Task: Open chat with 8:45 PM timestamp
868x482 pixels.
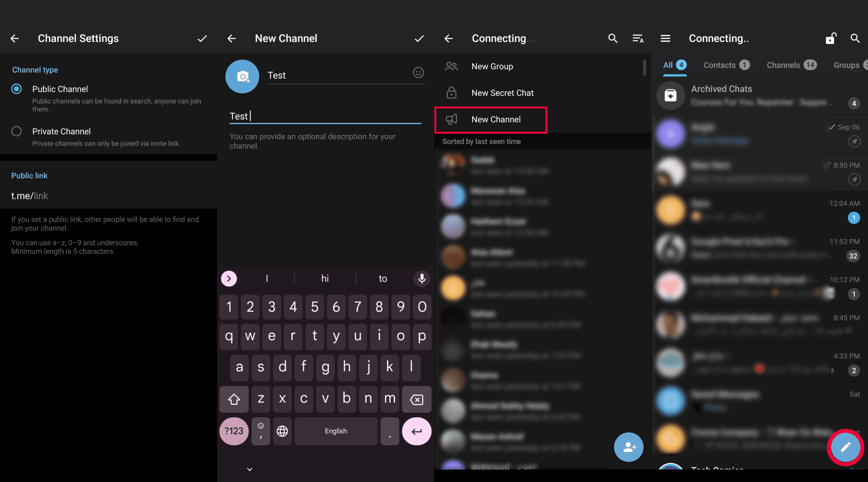Action: pos(759,325)
